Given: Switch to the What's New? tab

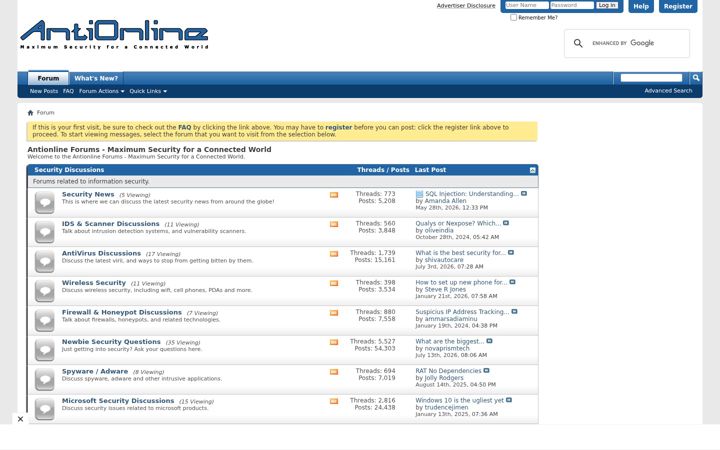Looking at the screenshot, I should (96, 78).
